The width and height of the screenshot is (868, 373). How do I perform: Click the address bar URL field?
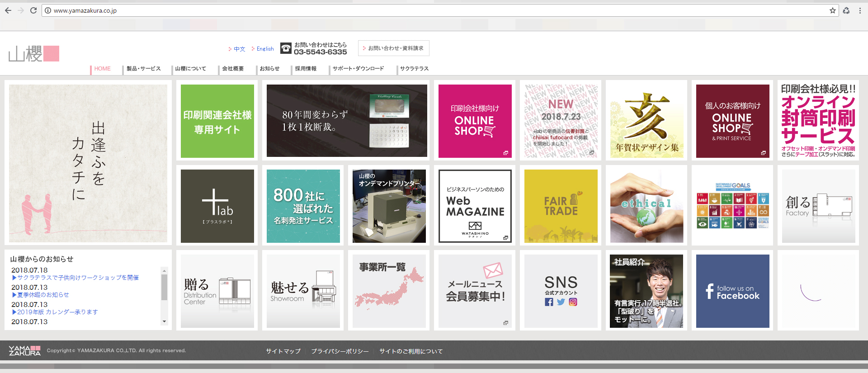(x=407, y=10)
